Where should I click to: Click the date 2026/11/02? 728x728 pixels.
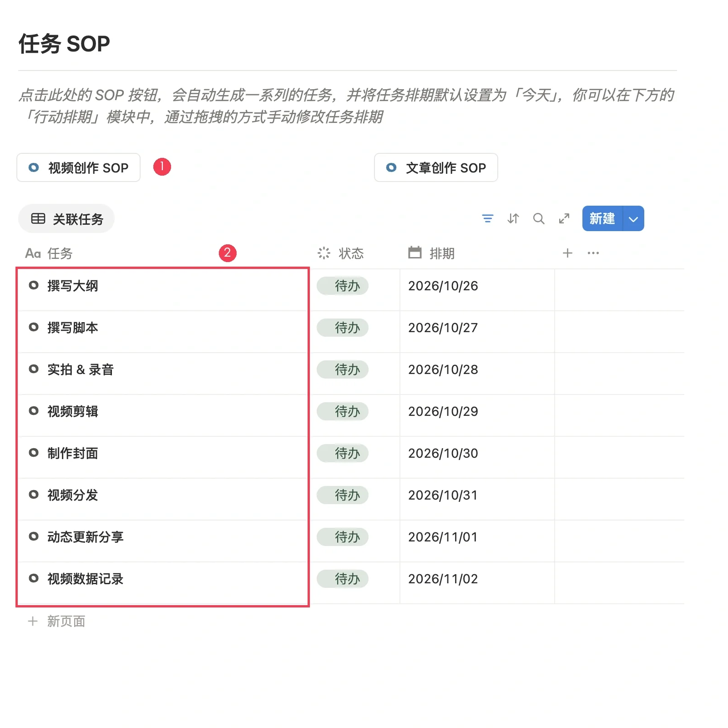click(443, 579)
